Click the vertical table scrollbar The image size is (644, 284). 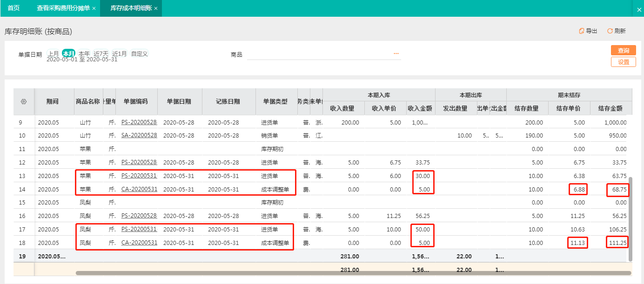pyautogui.click(x=631, y=218)
